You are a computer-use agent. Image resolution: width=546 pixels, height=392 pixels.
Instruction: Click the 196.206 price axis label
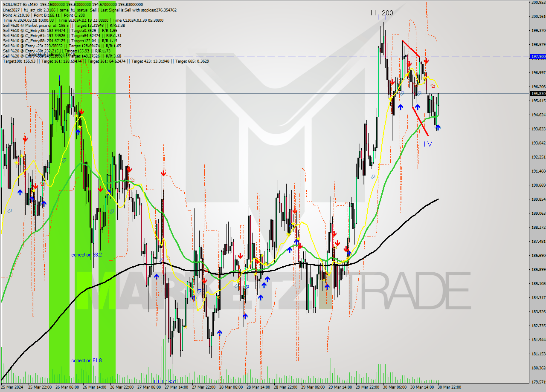coord(538,86)
